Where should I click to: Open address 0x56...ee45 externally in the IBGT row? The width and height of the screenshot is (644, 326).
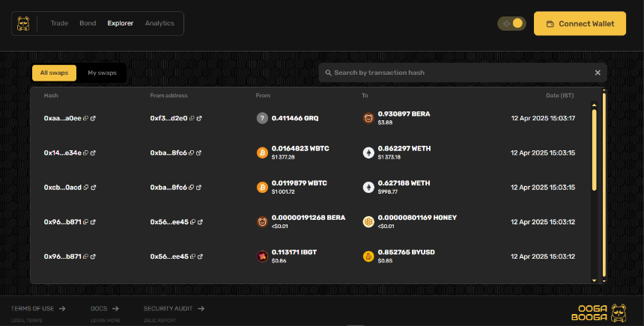click(200, 256)
